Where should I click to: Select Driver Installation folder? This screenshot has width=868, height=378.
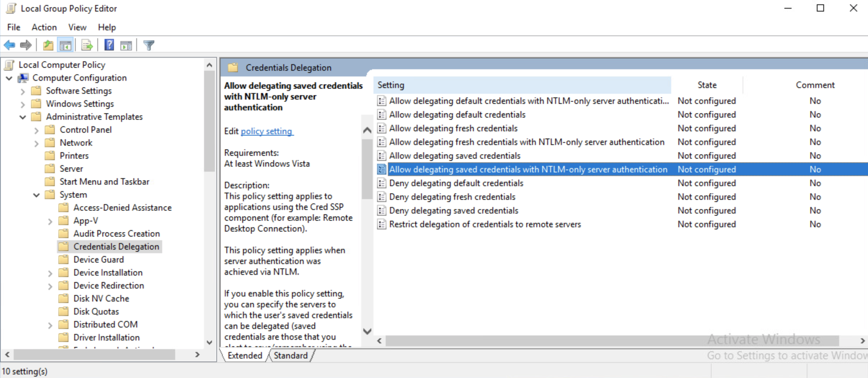106,338
